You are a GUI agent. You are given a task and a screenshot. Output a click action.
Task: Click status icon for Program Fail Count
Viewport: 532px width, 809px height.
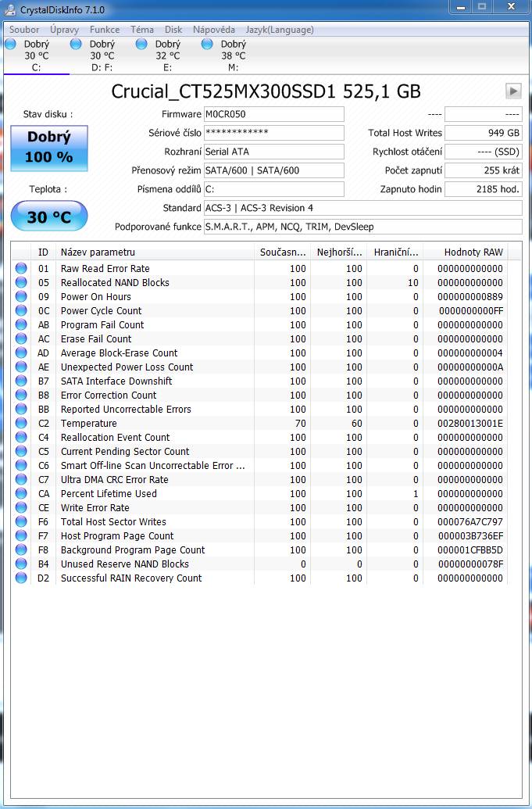coord(21,324)
